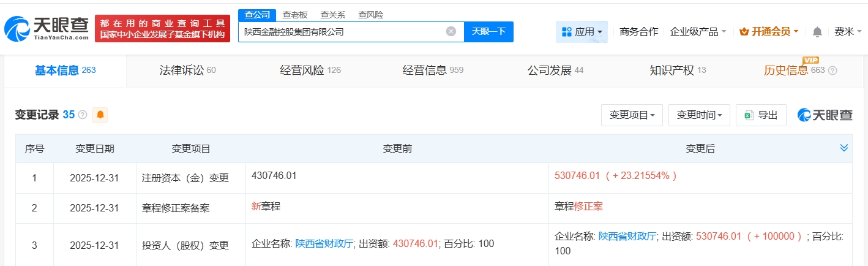The image size is (868, 266).
Task: Switch to 知识产权 tab
Action: pyautogui.click(x=678, y=70)
